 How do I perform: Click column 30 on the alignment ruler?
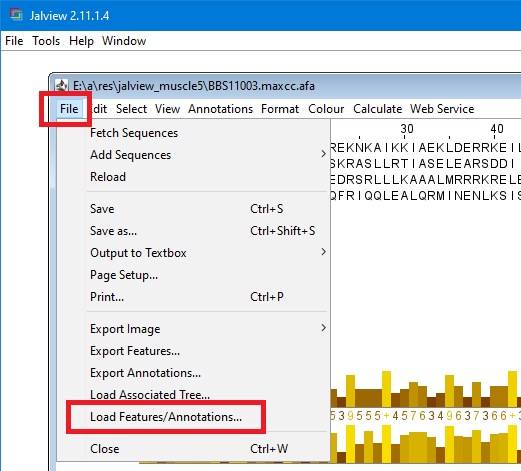[x=407, y=129]
